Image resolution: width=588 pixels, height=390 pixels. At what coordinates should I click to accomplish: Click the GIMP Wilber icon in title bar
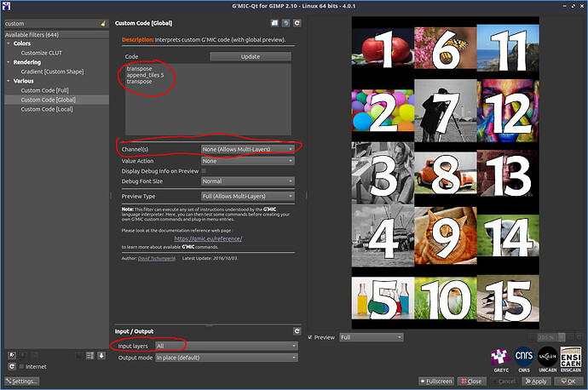[x=6, y=6]
